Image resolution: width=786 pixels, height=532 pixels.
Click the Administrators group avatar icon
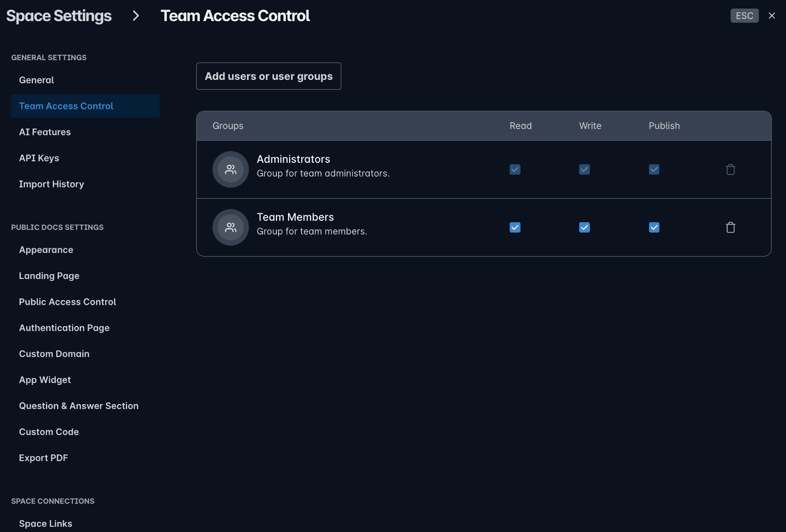click(x=230, y=169)
